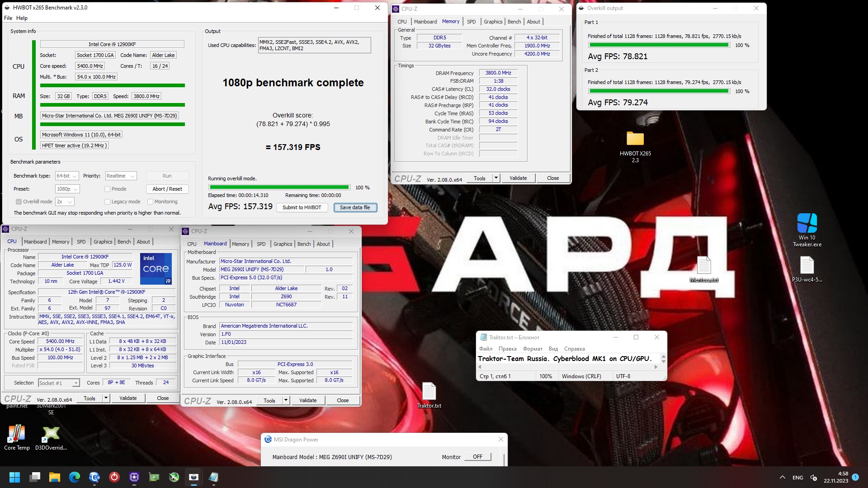Viewport: 868px width, 488px height.
Task: Open Graphics tab in CPU-Z CPU window
Action: click(103, 242)
